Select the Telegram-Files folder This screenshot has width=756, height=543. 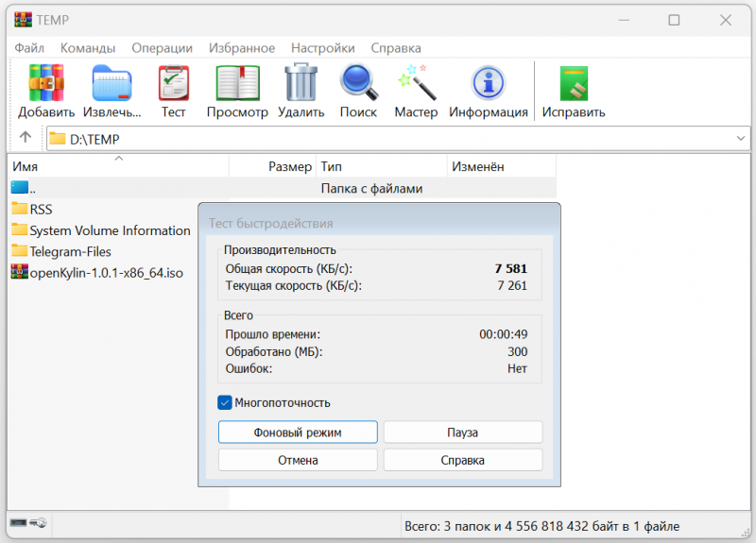click(70, 251)
